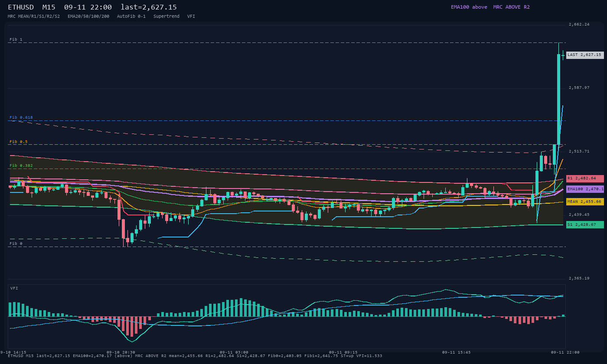This screenshot has width=607, height=364.
Task: Click the "Fib 0" level label
Action: 16,244
